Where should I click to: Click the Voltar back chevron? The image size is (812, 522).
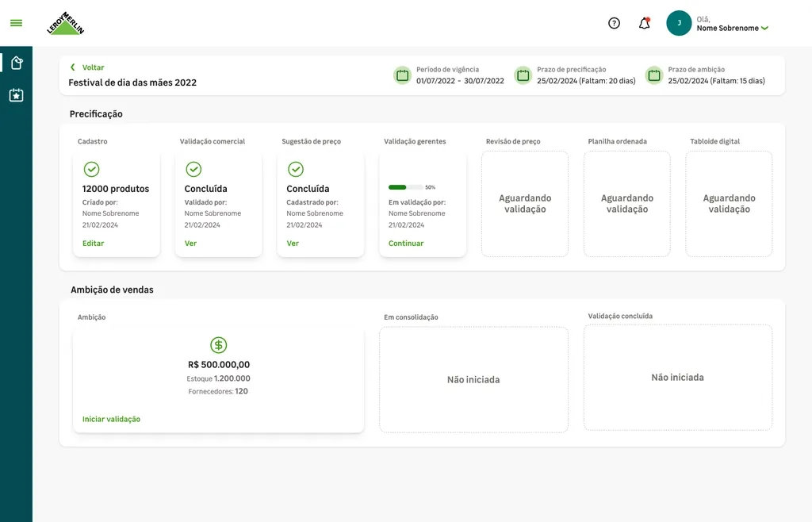pos(73,67)
